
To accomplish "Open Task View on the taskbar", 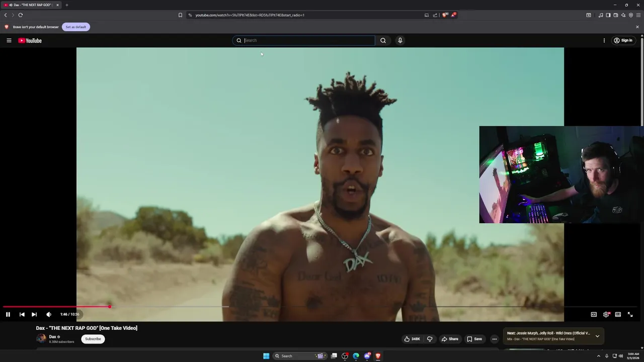I will tap(334, 356).
